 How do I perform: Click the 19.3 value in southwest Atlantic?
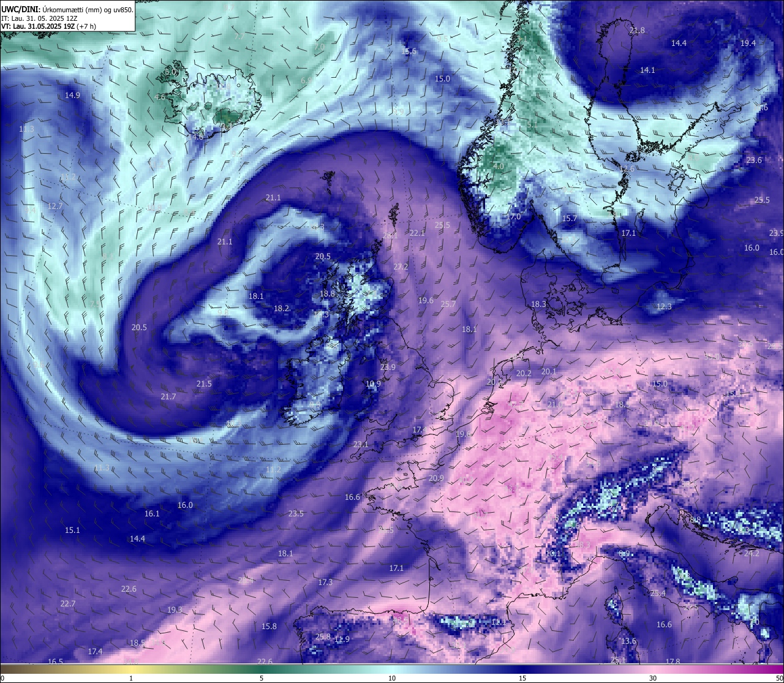coord(175,610)
